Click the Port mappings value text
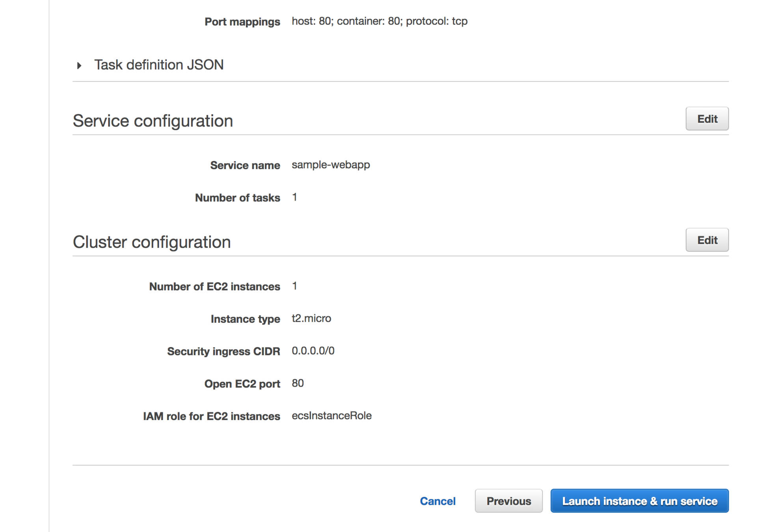 (379, 21)
